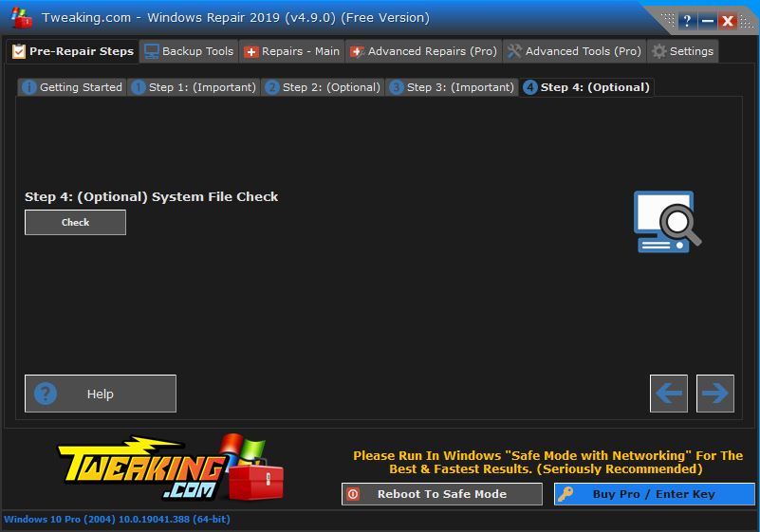760x532 pixels.
Task: Select Step 1: (Important) sub-tab
Action: (194, 87)
